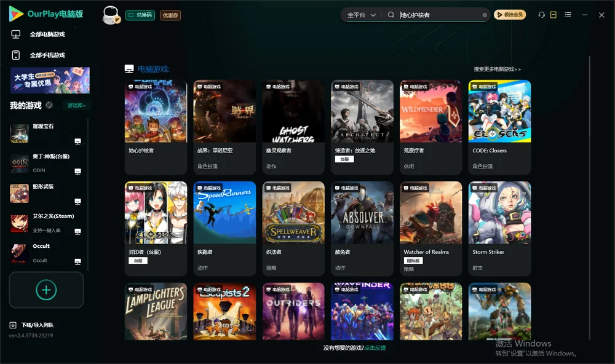Click the monitor icon beside 电脑游戏 heading
615x364 pixels.
pos(129,69)
